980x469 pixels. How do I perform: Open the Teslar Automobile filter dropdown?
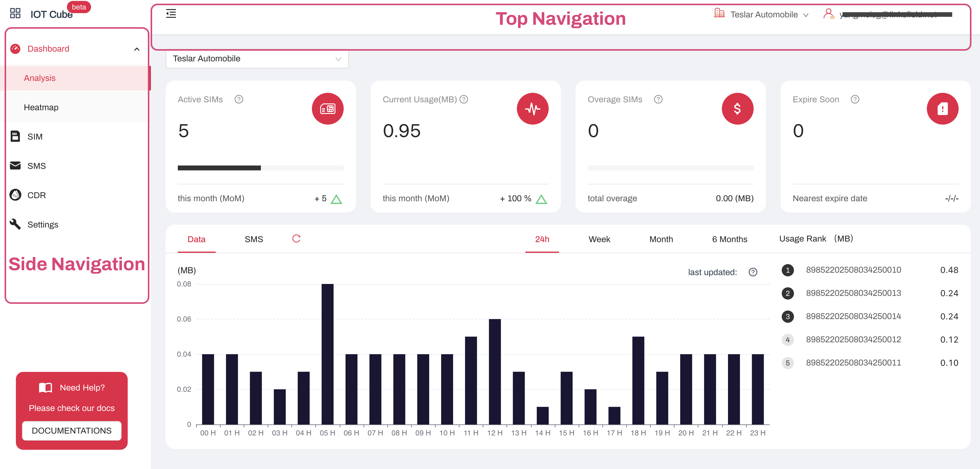pos(257,59)
